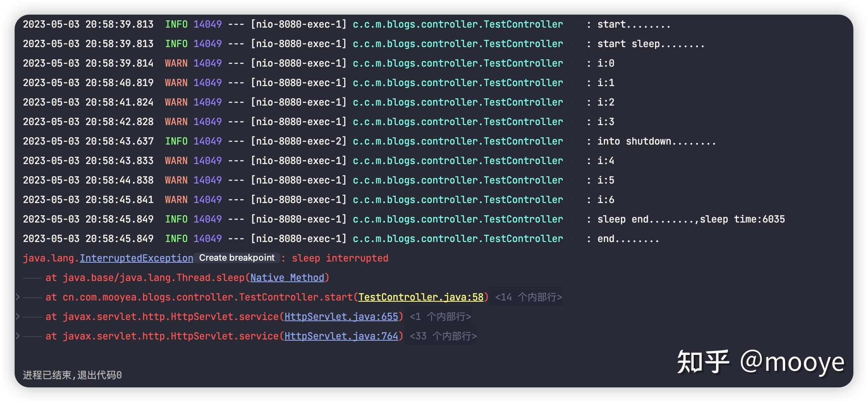Viewport: 868px width, 402px height.
Task: Click the "i:6" WARN log message
Action: (x=605, y=200)
